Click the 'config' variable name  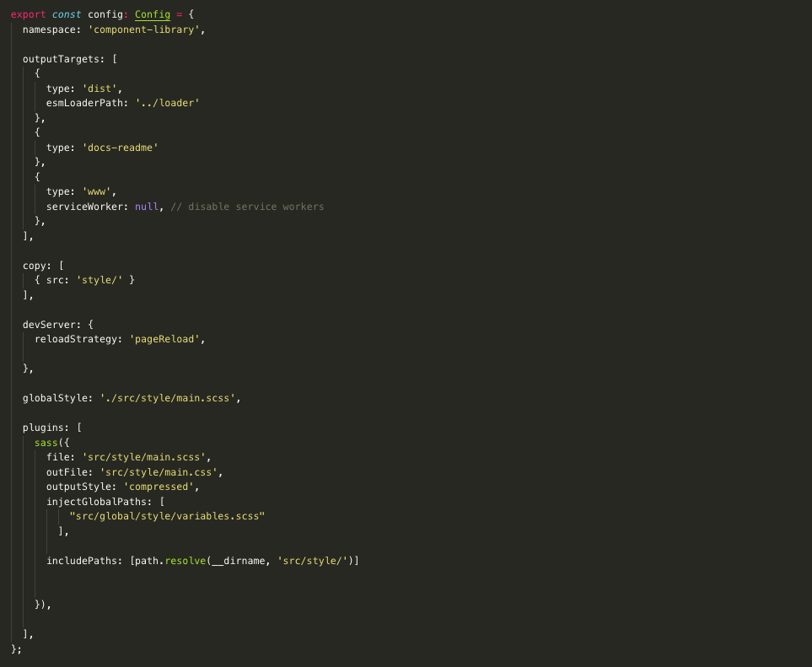105,14
